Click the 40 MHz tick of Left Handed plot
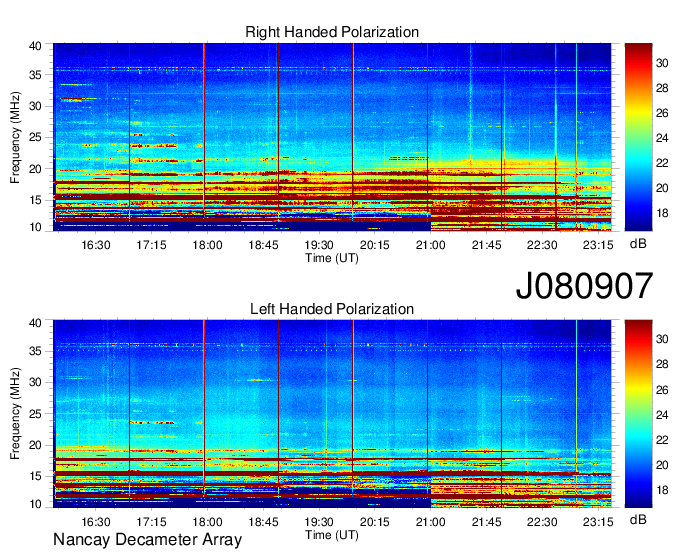The height and width of the screenshot is (552, 680). click(35, 323)
